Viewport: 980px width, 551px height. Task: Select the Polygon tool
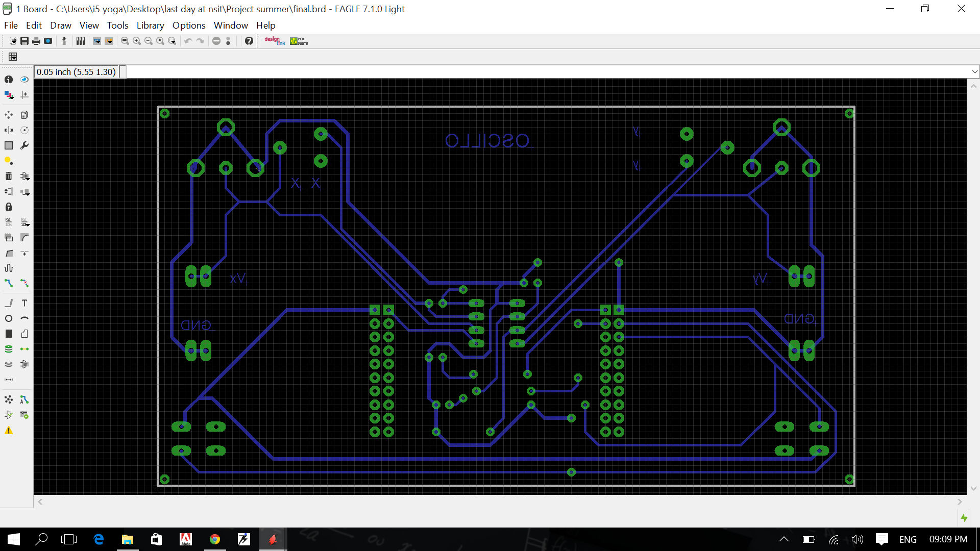click(24, 334)
